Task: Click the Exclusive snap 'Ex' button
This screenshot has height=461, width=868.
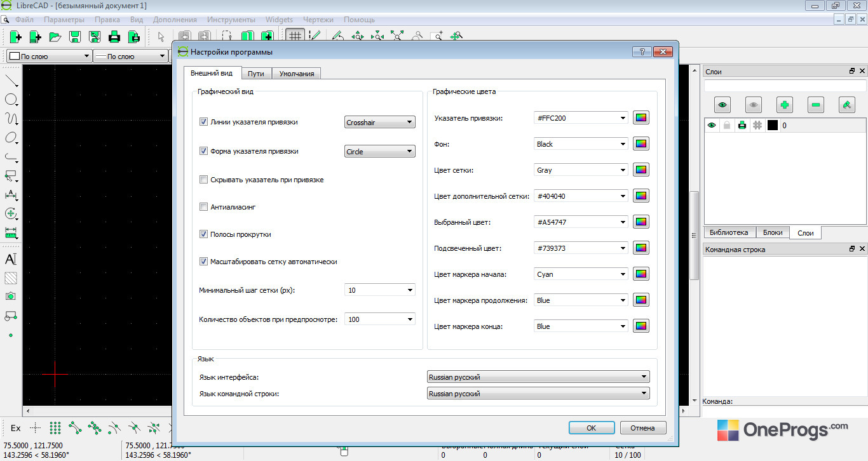Action: pyautogui.click(x=16, y=428)
